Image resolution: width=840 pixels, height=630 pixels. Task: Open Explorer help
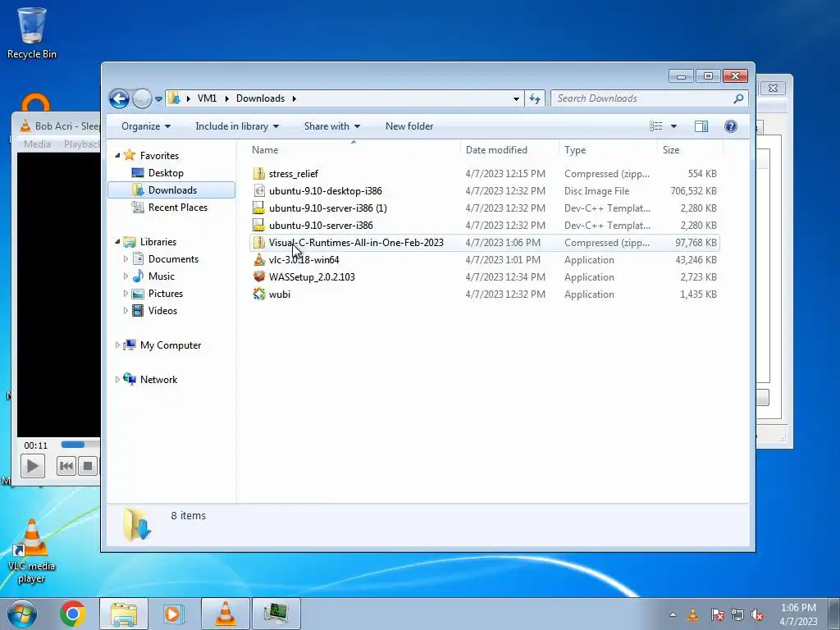point(730,126)
